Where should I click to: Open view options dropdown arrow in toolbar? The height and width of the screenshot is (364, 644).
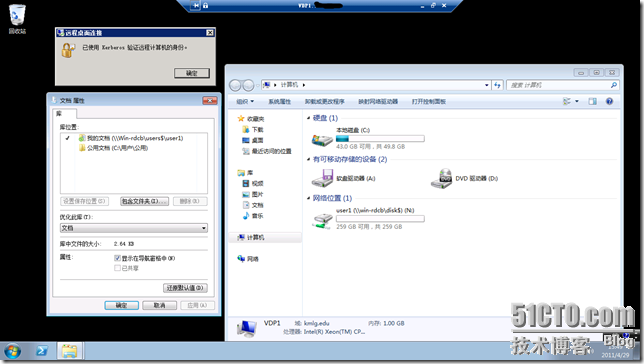(x=577, y=101)
